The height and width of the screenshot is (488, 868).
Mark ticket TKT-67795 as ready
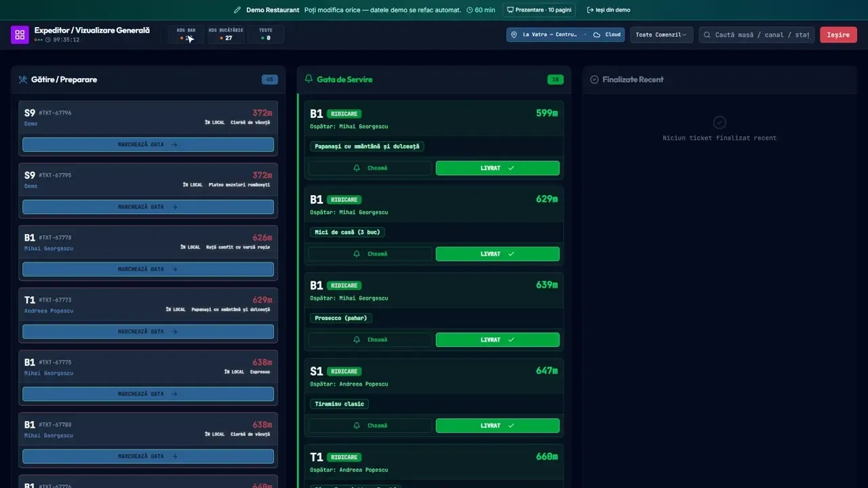click(148, 207)
